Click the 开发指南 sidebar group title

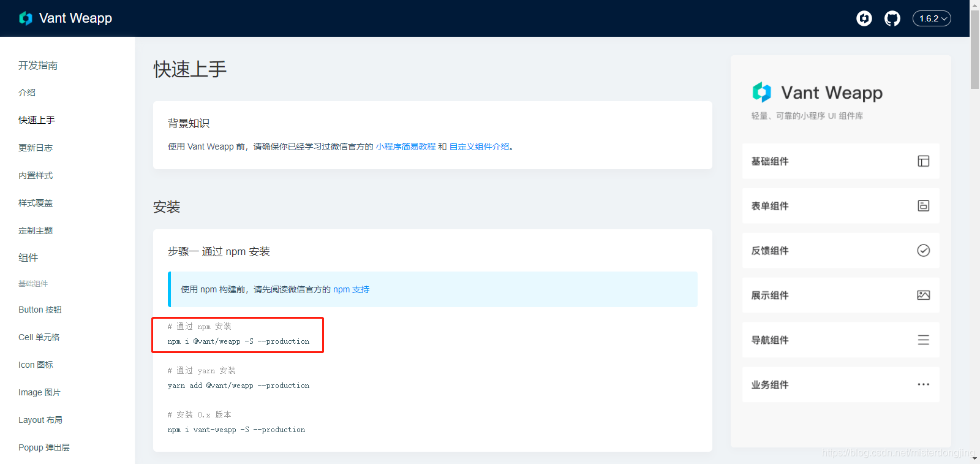point(38,66)
